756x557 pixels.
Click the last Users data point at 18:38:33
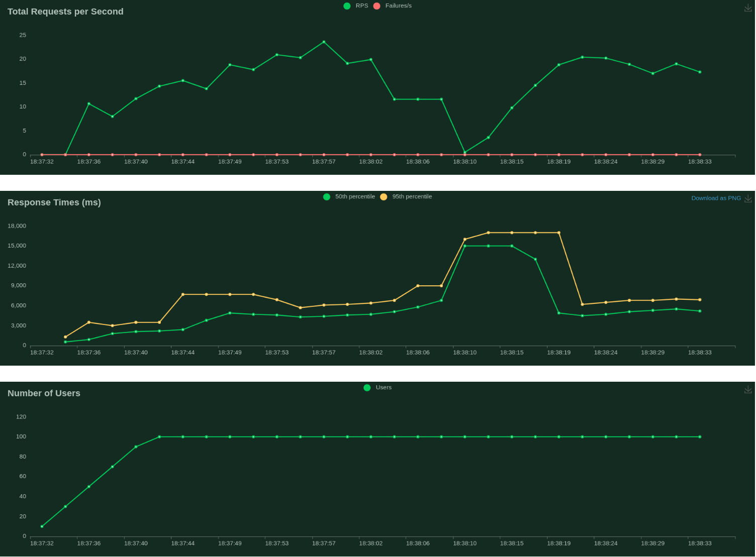(x=700, y=437)
